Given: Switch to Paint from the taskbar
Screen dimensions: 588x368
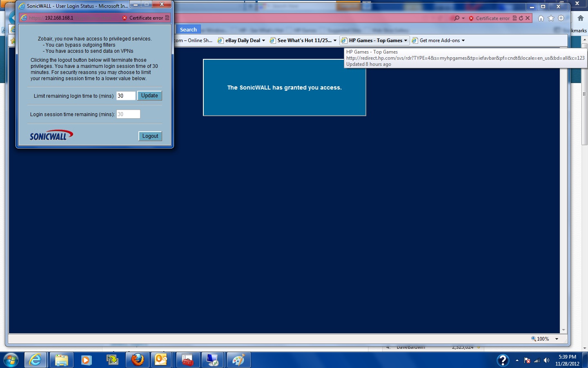Looking at the screenshot, I should pyautogui.click(x=238, y=360).
